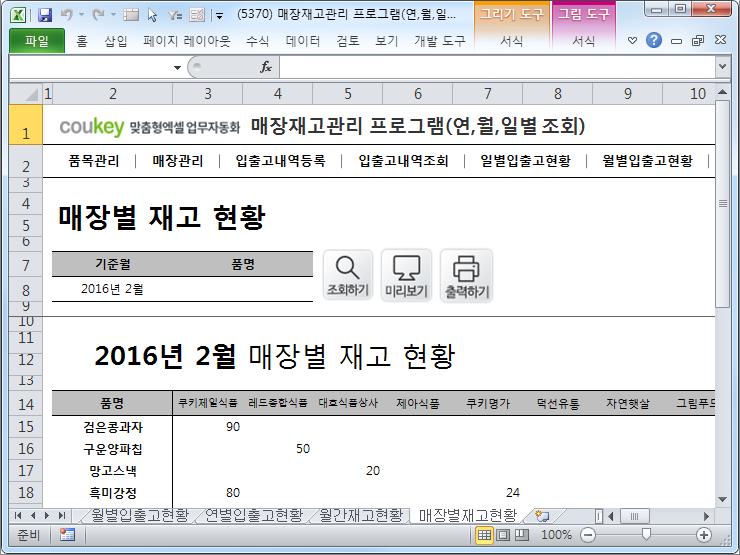Click the Save icon in quick access toolbar
Viewport: 740px width, 555px height.
click(45, 15)
